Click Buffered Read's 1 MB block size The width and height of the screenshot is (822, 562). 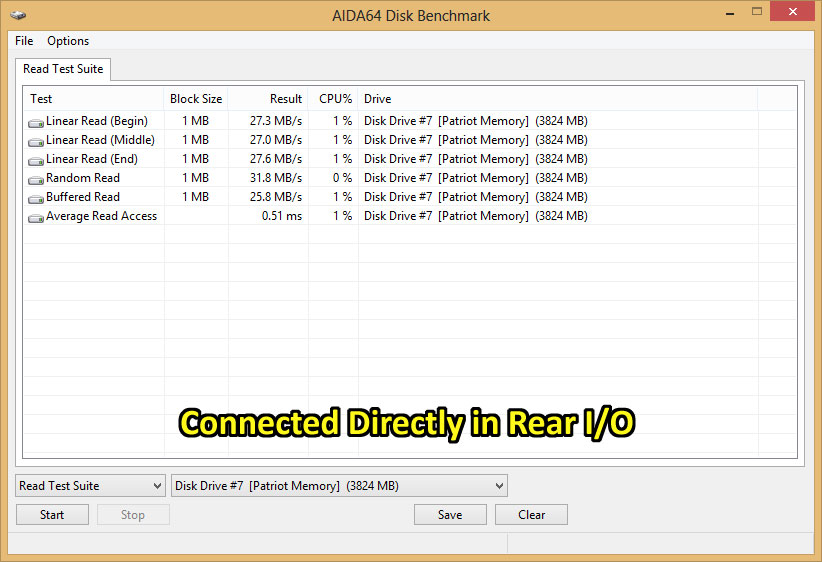tap(196, 197)
